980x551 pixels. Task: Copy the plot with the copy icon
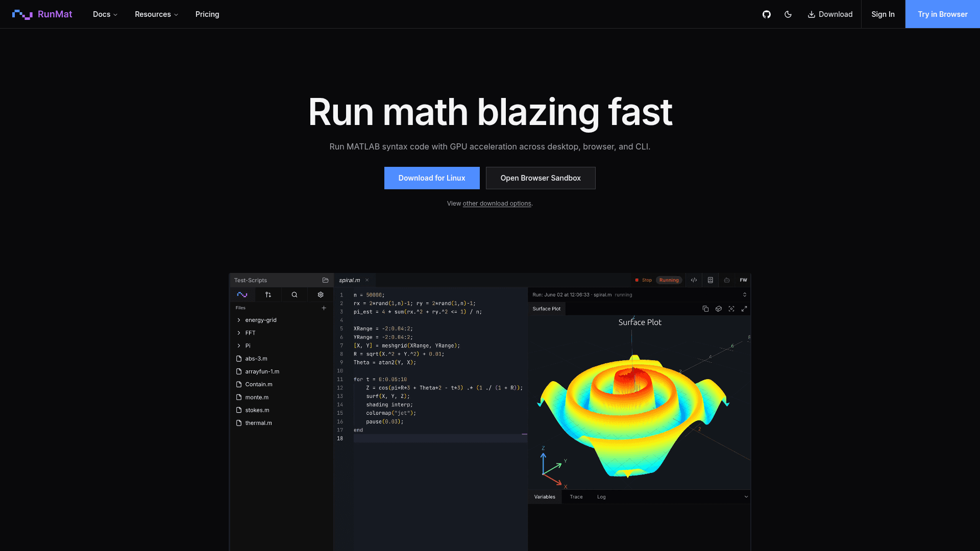tap(705, 309)
